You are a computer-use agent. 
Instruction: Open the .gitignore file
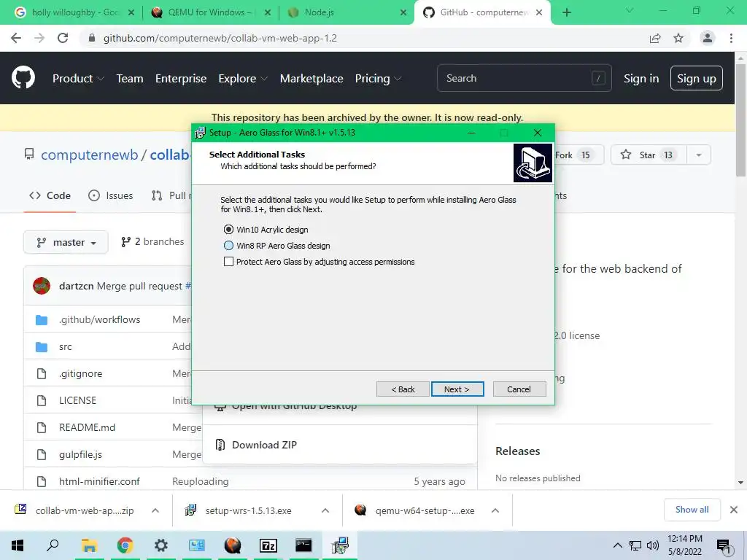pyautogui.click(x=80, y=374)
